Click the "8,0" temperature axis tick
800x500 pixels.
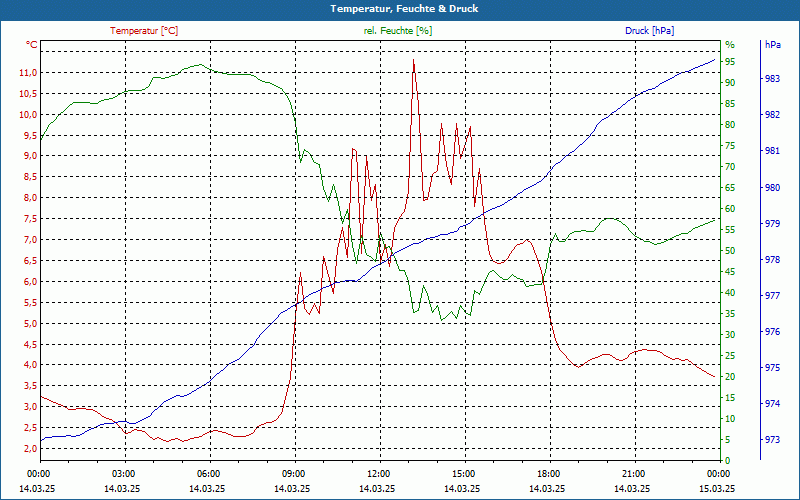click(x=30, y=198)
